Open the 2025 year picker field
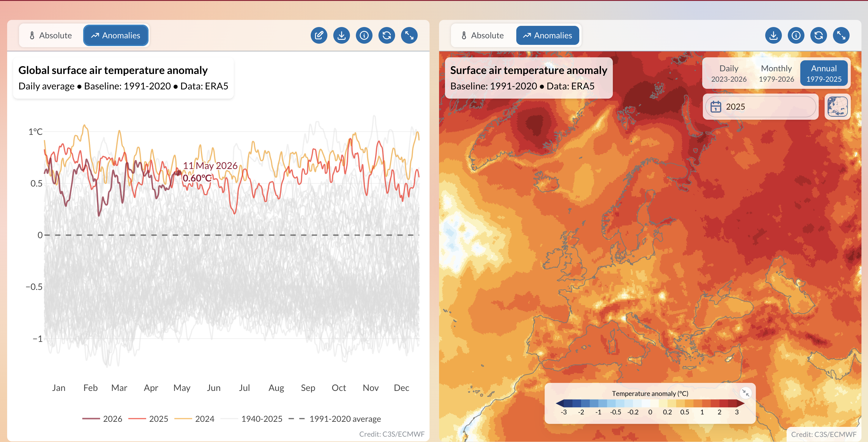Image resolution: width=868 pixels, height=442 pixels. click(760, 107)
